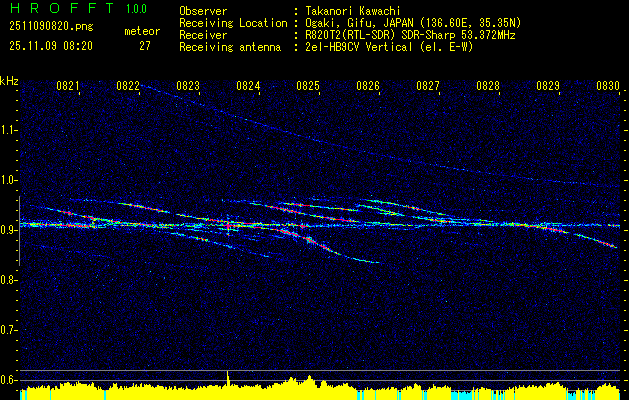
Task: Click the 0.9 kHz axis label
Action: tap(9, 230)
